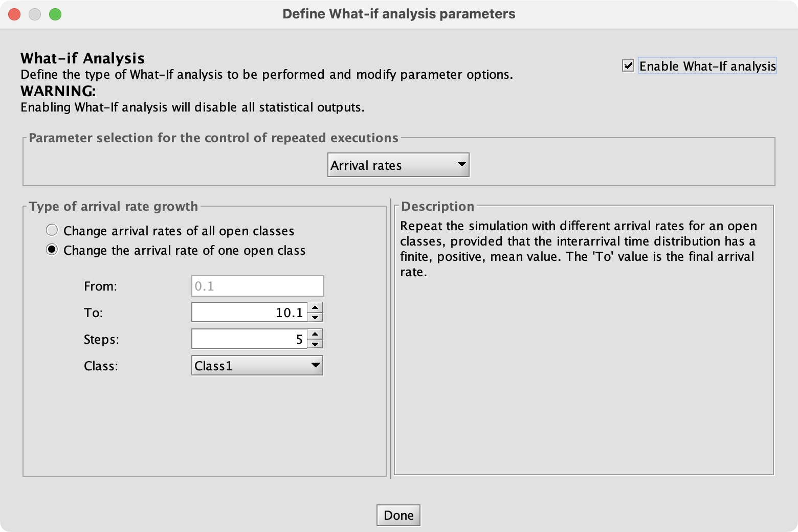Click the green zoom window button
798x532 pixels.
pyautogui.click(x=55, y=14)
